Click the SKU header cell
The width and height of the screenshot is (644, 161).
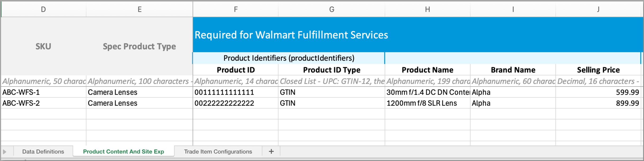(x=43, y=46)
